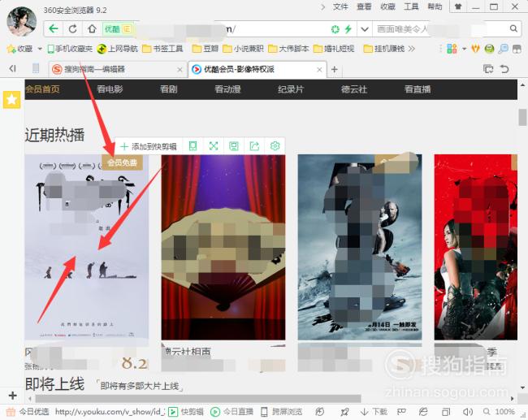Click the colorful extensions grid icon

[x=452, y=50]
